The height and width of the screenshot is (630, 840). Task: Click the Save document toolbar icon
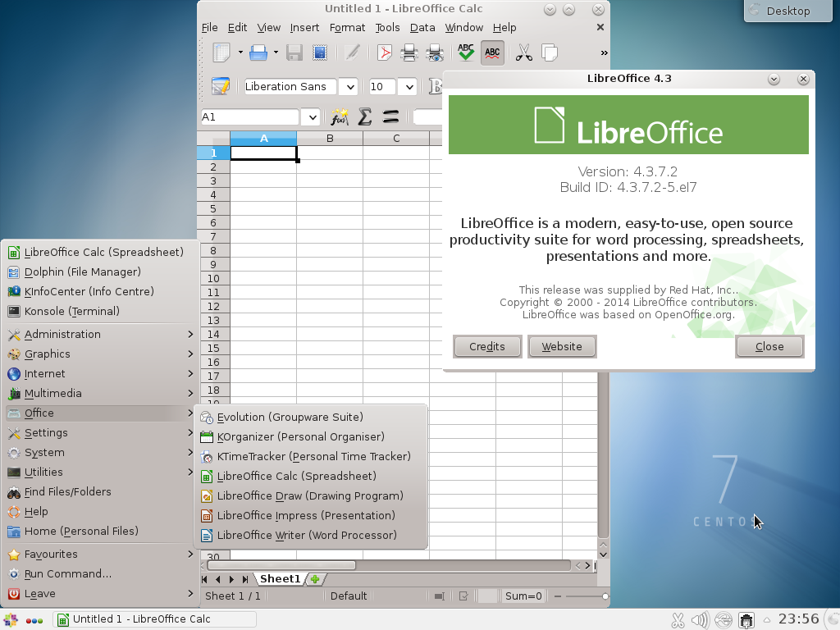(294, 52)
